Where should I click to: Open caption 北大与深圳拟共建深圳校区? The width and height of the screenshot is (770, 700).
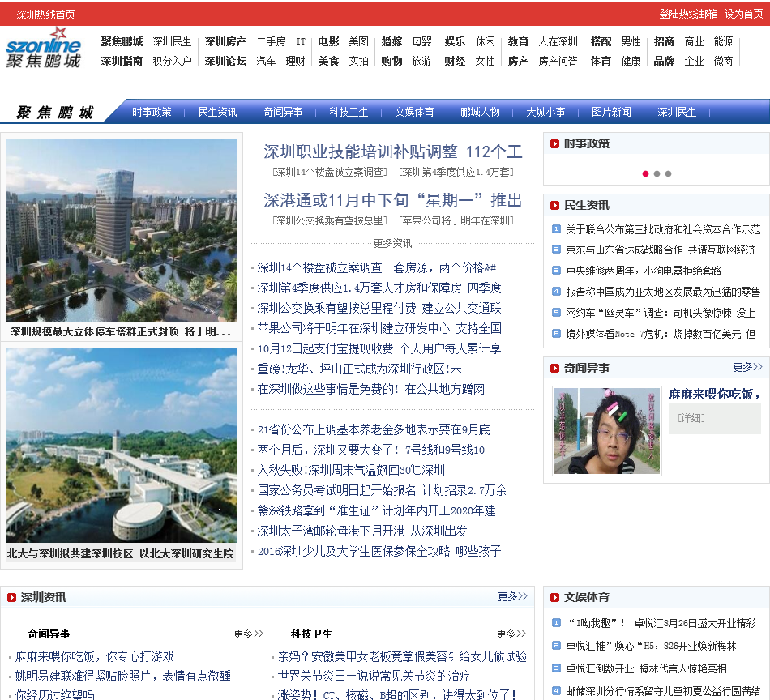[120, 553]
